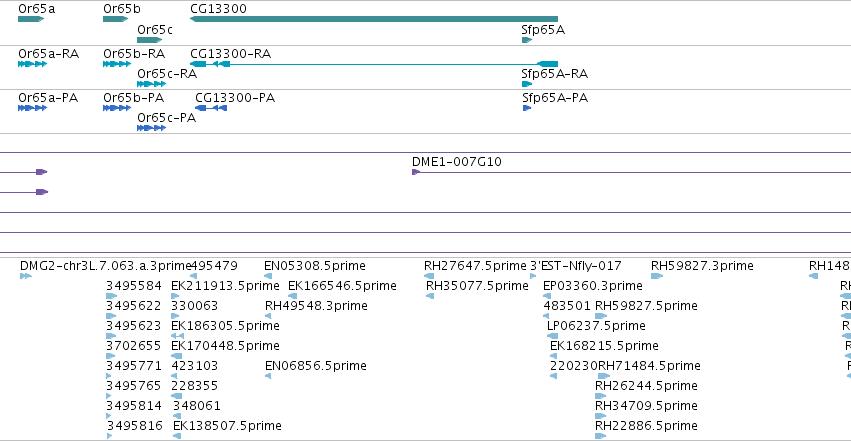Select the RH49548.3prime EST
This screenshot has height=441, width=851.
268,316
